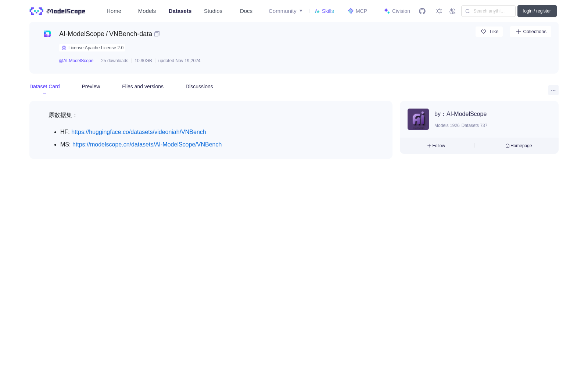Open the Studios section

[x=213, y=11]
